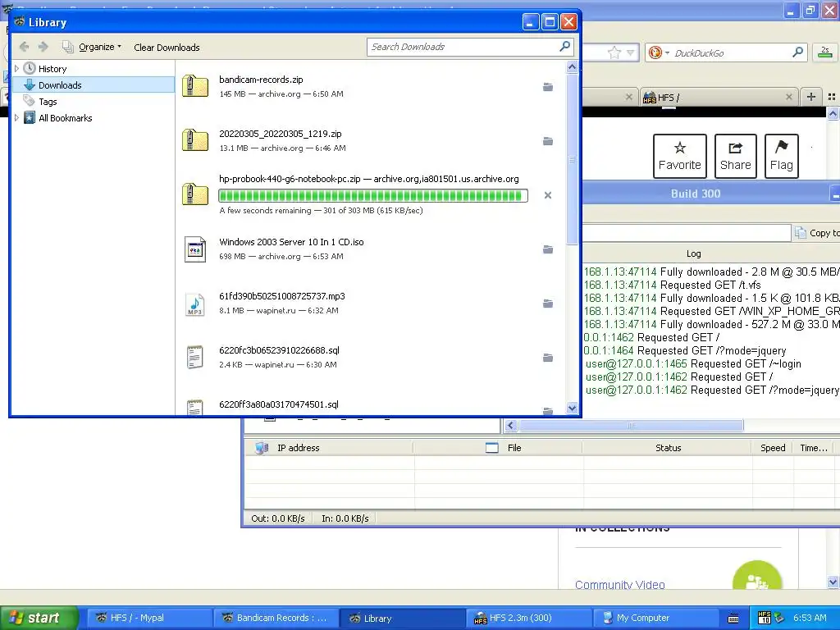Expand the History tree node
The height and width of the screenshot is (630, 840).
point(16,69)
